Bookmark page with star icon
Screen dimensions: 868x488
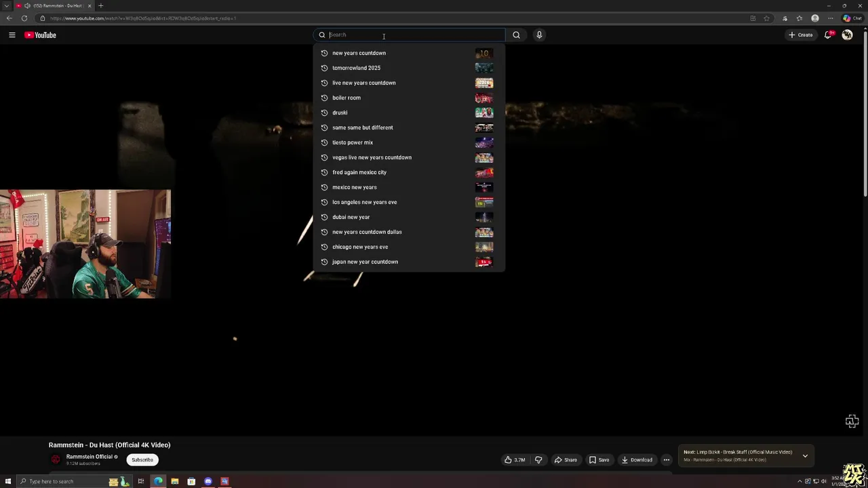point(766,18)
